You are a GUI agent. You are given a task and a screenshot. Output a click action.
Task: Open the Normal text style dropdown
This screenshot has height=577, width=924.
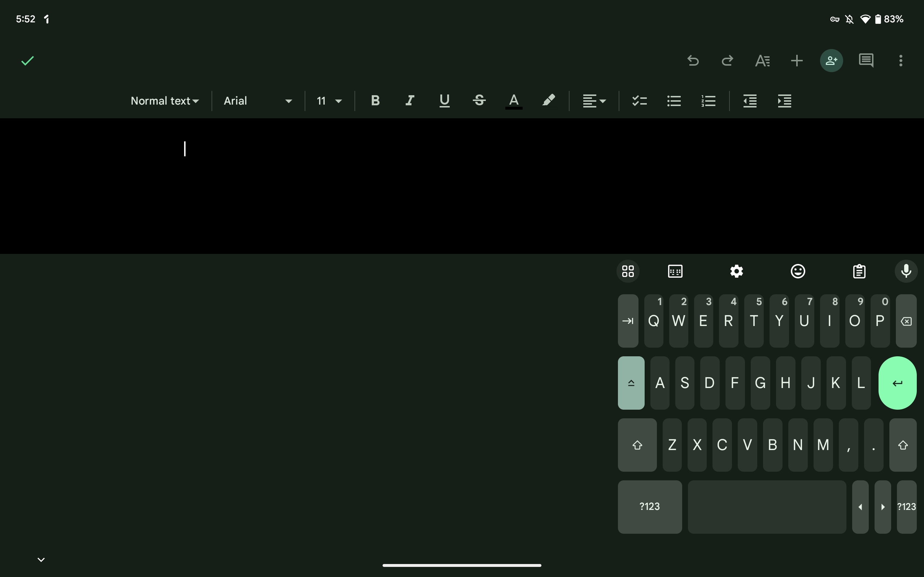tap(164, 100)
